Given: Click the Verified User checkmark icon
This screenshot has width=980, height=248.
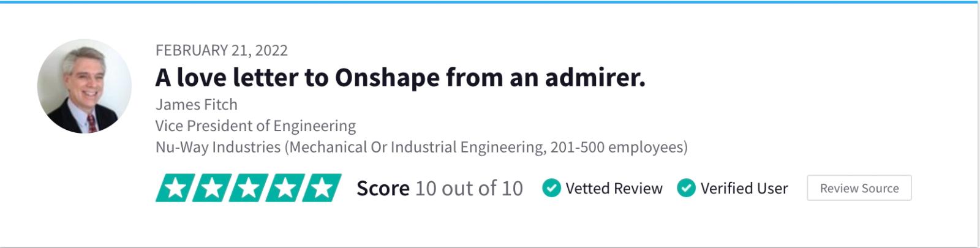Looking at the screenshot, I should click(686, 188).
